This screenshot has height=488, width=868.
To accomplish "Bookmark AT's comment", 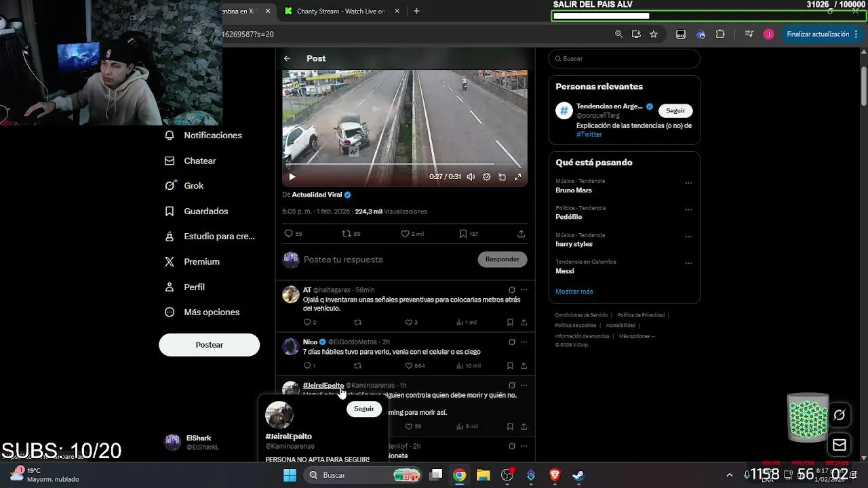I will coord(510,323).
